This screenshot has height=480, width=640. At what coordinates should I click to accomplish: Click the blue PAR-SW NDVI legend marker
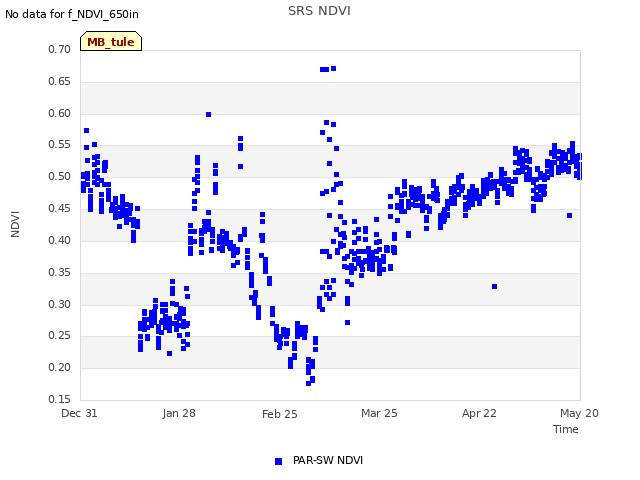[x=278, y=461]
